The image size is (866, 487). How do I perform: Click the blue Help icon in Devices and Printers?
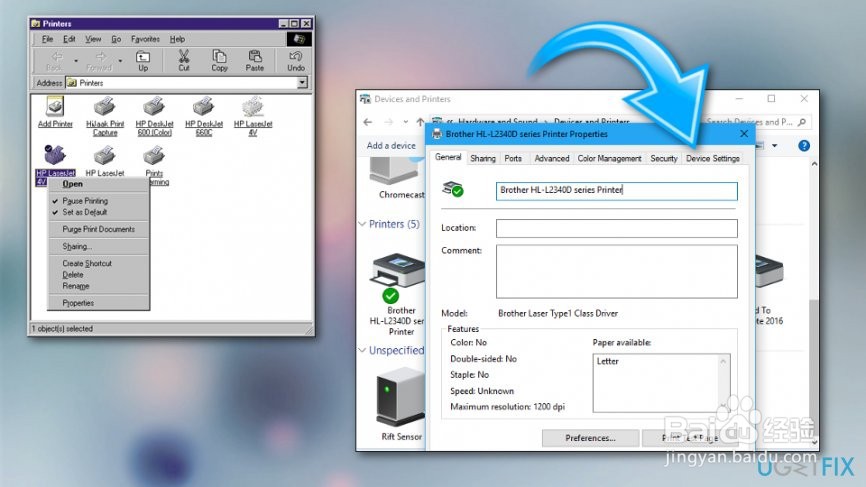pyautogui.click(x=804, y=146)
